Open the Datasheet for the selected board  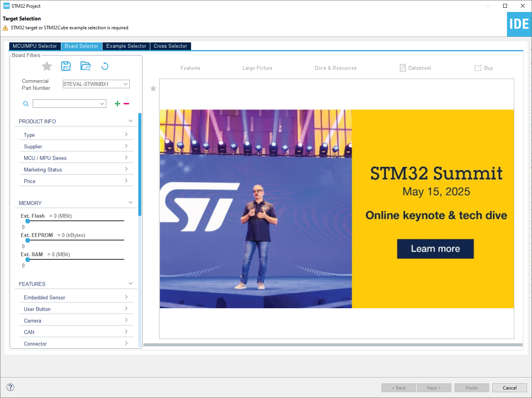point(415,68)
